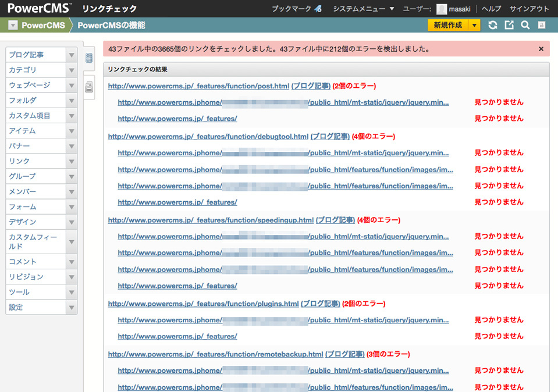Expand the ウェブページ menu arrow
The image size is (558, 392).
coord(72,85)
